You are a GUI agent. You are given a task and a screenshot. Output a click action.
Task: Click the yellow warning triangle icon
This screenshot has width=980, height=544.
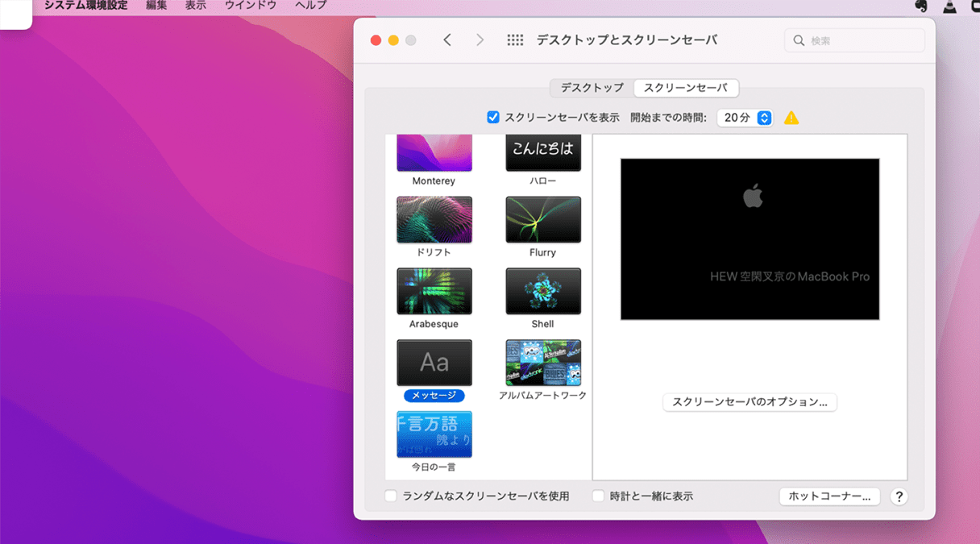tap(791, 118)
